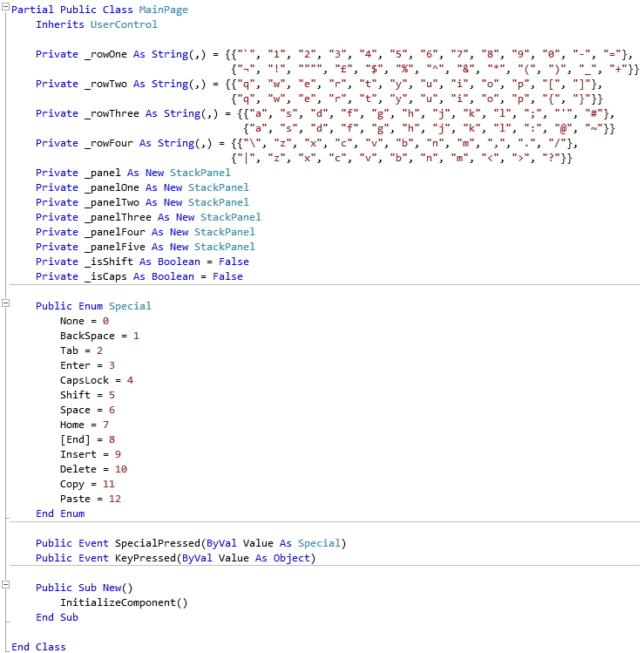Click the _isShift field declaration name
The image size is (644, 653).
click(105, 262)
